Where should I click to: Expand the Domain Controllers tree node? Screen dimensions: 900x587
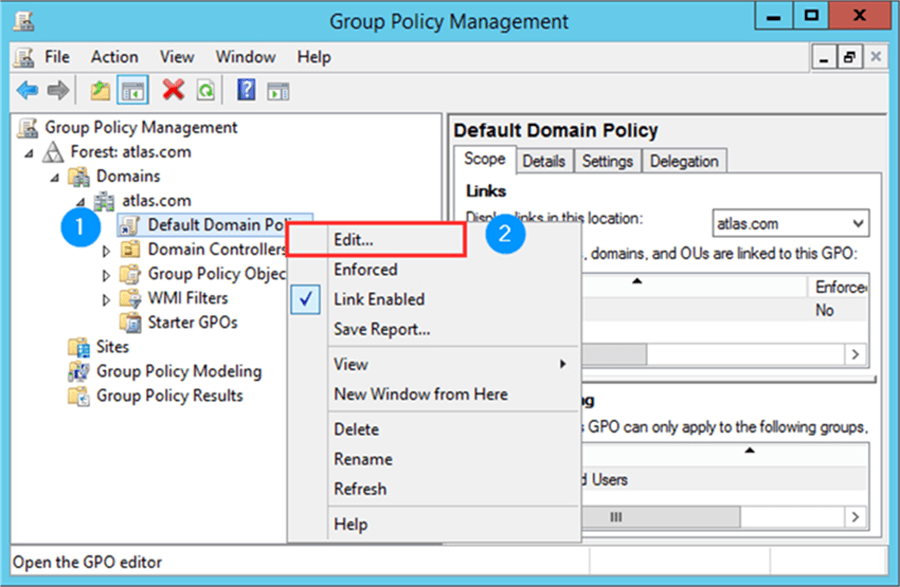(106, 249)
